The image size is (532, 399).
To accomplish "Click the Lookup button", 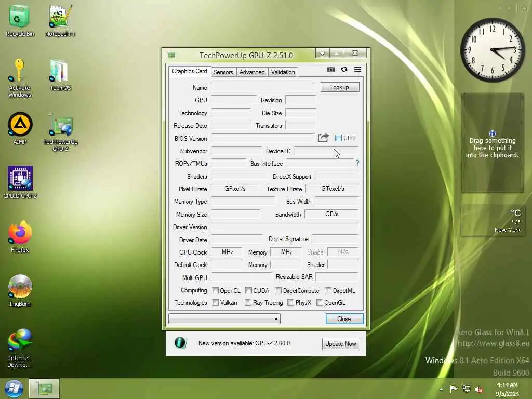I will (340, 87).
